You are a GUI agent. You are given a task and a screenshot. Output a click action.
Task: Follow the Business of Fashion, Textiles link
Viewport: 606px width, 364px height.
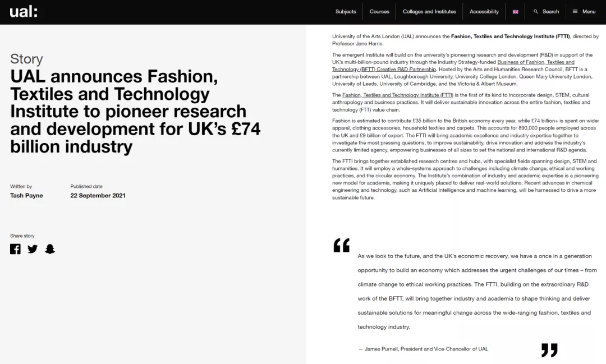pos(536,62)
